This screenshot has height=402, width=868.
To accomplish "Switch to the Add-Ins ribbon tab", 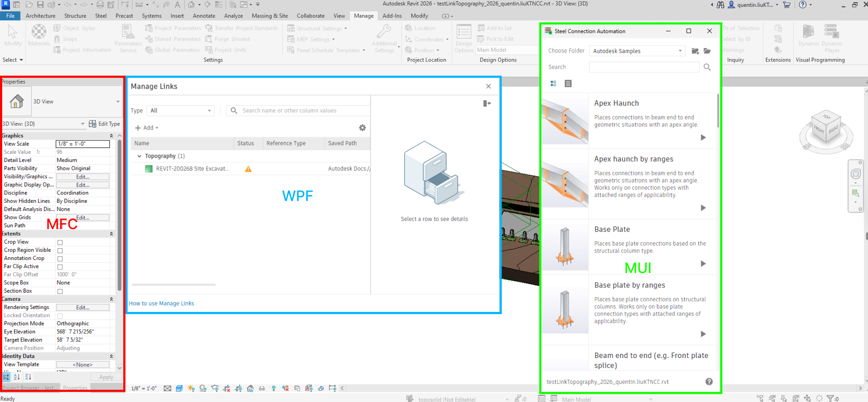I will 392,16.
